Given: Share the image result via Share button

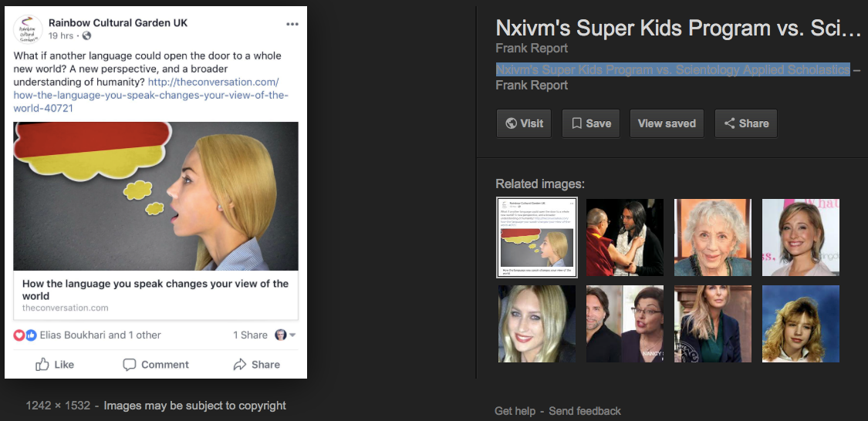Looking at the screenshot, I should 745,123.
